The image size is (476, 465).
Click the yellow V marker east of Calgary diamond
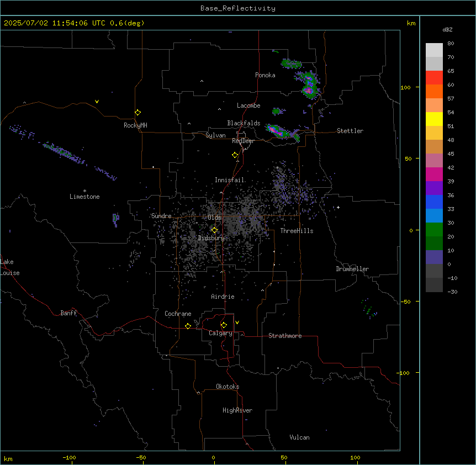pyautogui.click(x=237, y=323)
